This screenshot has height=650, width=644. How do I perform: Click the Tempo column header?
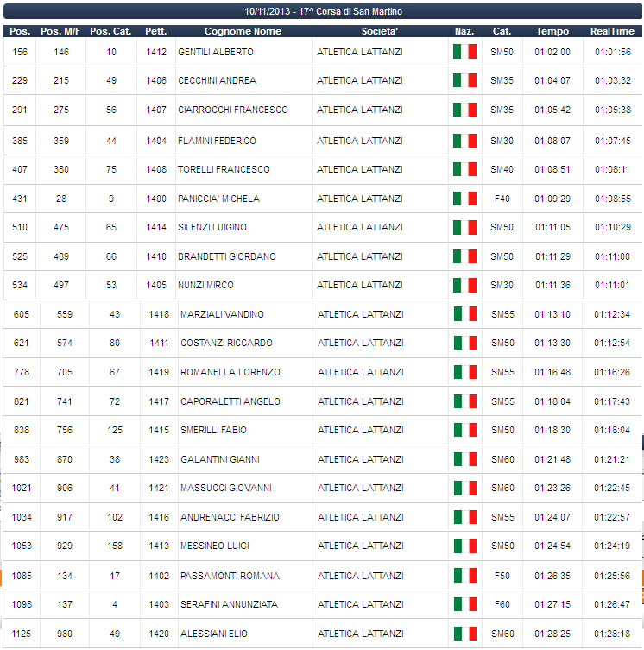552,32
